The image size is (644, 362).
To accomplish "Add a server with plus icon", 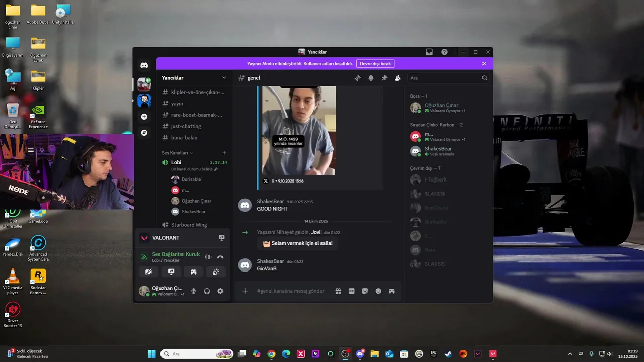I will pyautogui.click(x=144, y=117).
